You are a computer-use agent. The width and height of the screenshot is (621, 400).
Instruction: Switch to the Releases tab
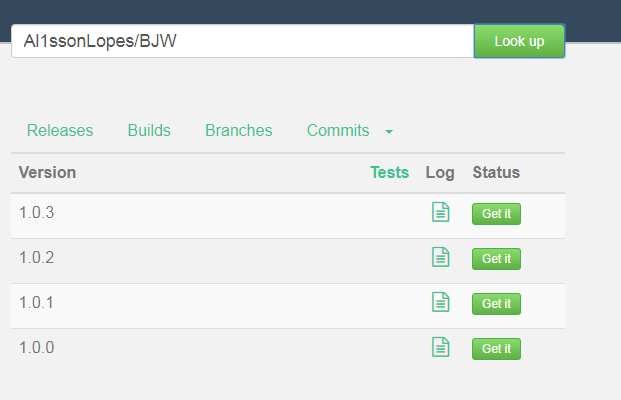[60, 130]
